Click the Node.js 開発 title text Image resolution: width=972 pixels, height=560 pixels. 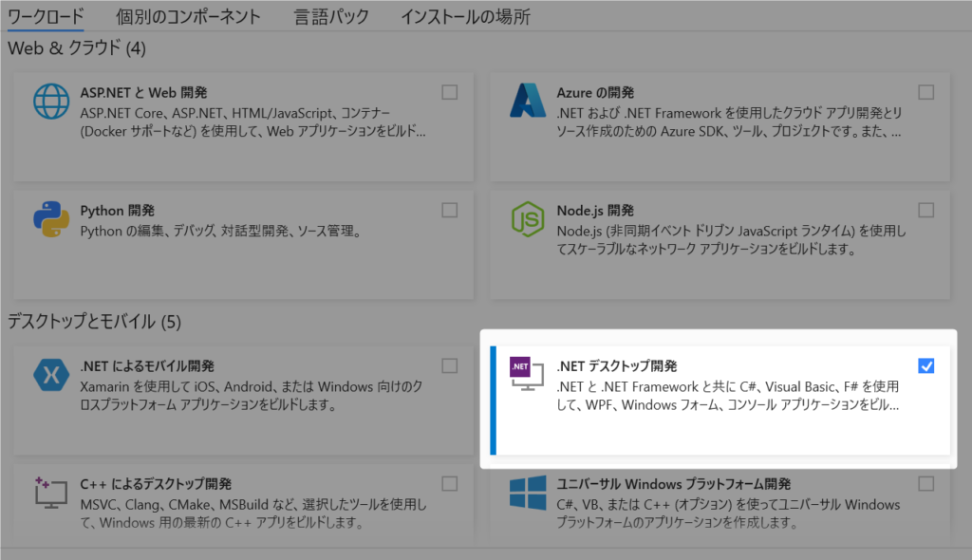coord(595,210)
